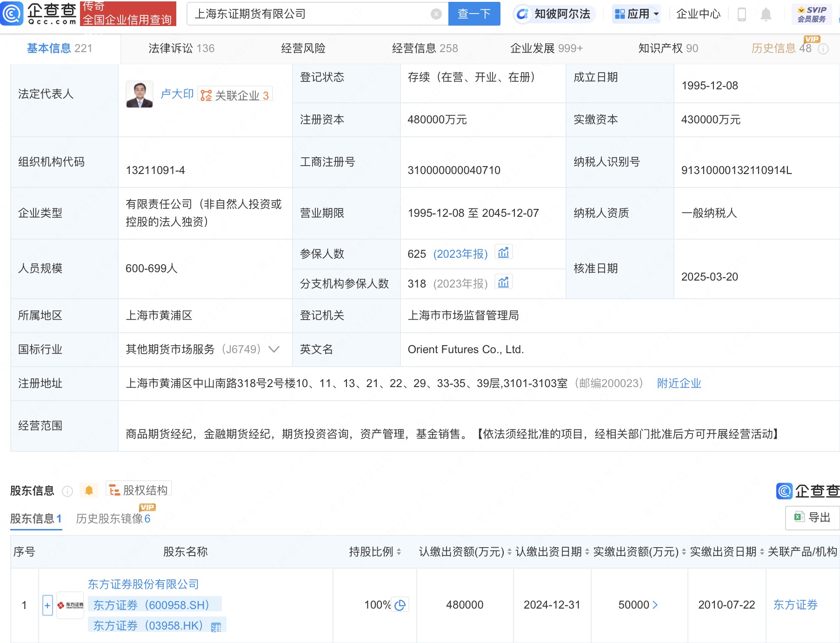The image size is (840, 643).
Task: Click info icon next to 股东信息 heading
Action: click(x=67, y=491)
